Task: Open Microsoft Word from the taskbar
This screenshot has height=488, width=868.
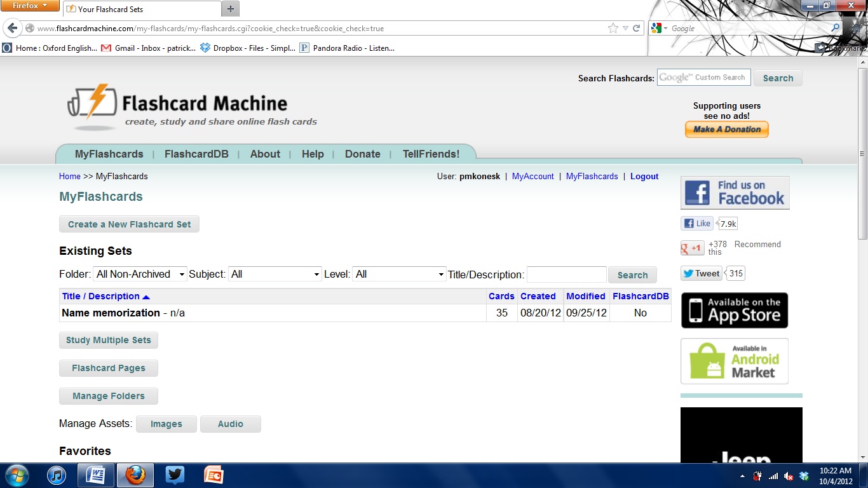Action: 96,475
